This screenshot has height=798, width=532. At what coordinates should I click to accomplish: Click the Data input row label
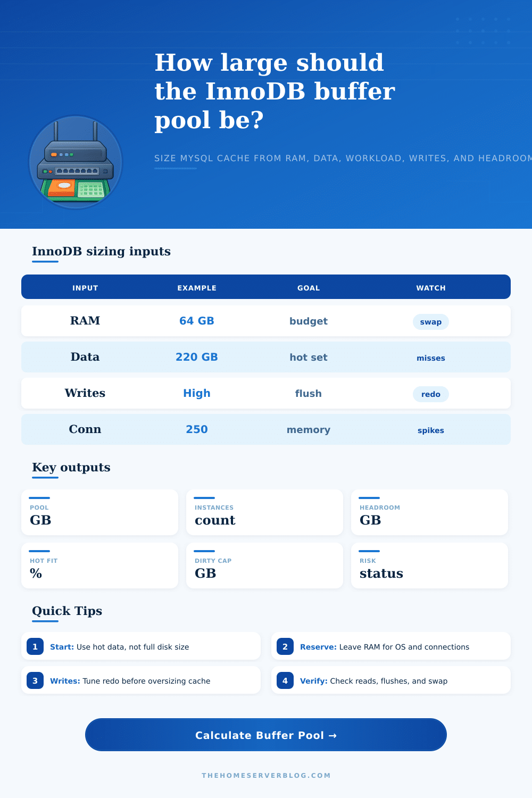[x=85, y=357]
